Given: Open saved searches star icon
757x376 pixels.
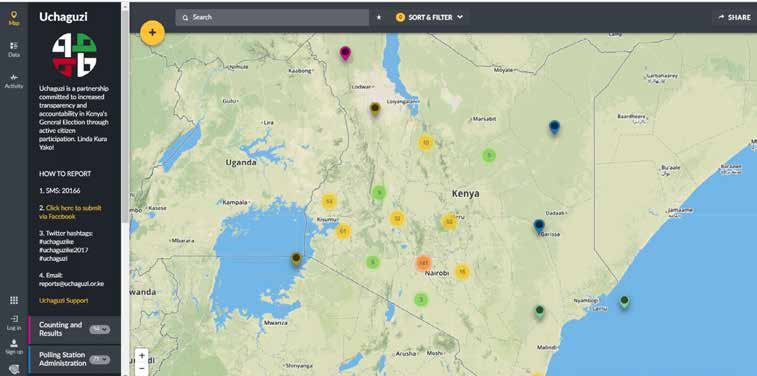Looking at the screenshot, I should point(379,17).
